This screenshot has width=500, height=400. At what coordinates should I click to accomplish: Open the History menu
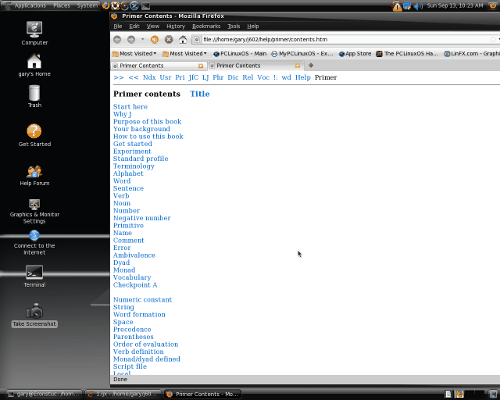point(175,26)
